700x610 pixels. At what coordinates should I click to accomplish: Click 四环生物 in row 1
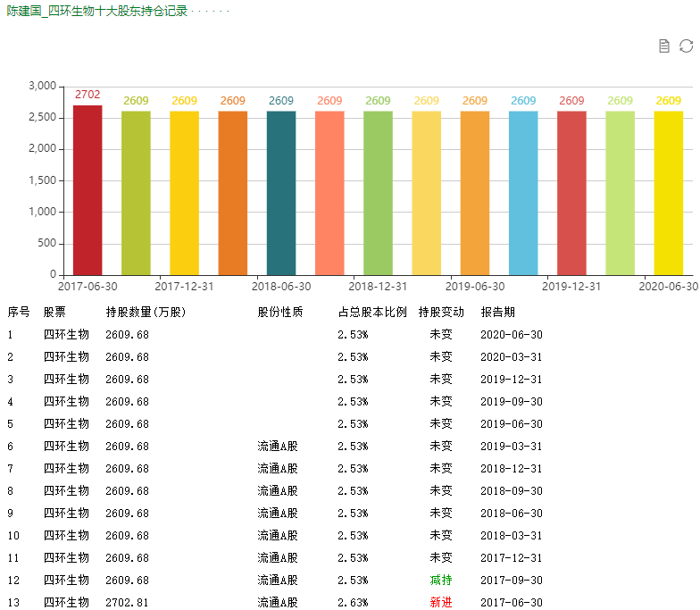pyautogui.click(x=66, y=334)
